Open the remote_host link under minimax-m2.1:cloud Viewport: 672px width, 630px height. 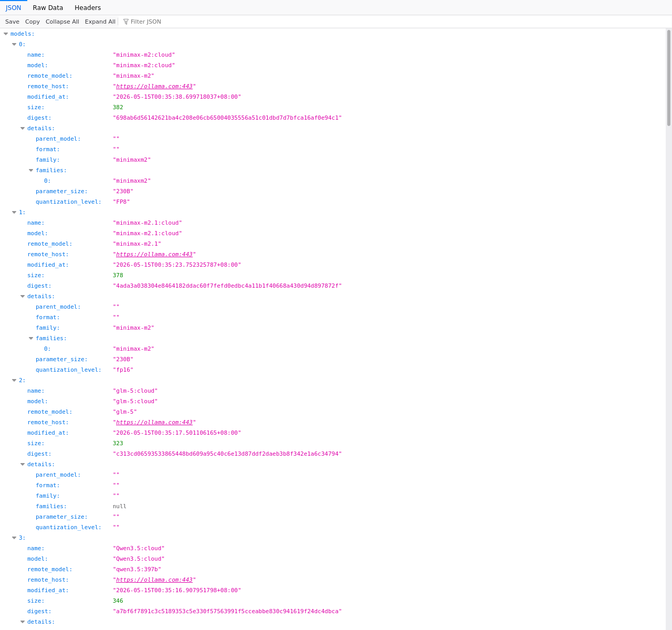tap(154, 254)
